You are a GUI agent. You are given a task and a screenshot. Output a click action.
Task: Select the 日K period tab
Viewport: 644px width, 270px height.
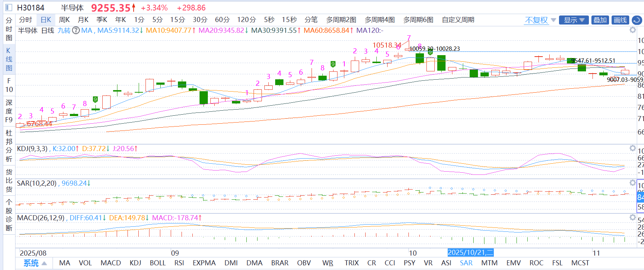[x=46, y=20]
